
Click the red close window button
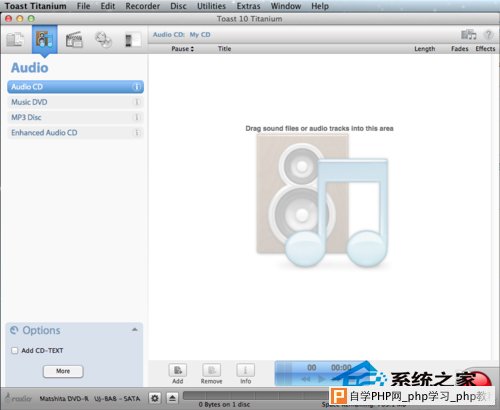click(x=9, y=19)
